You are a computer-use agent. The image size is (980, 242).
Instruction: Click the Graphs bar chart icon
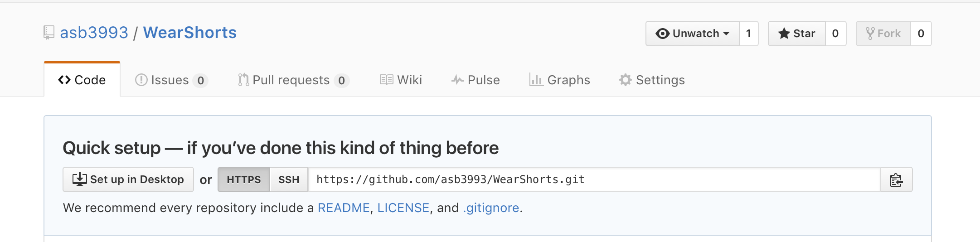coord(536,80)
